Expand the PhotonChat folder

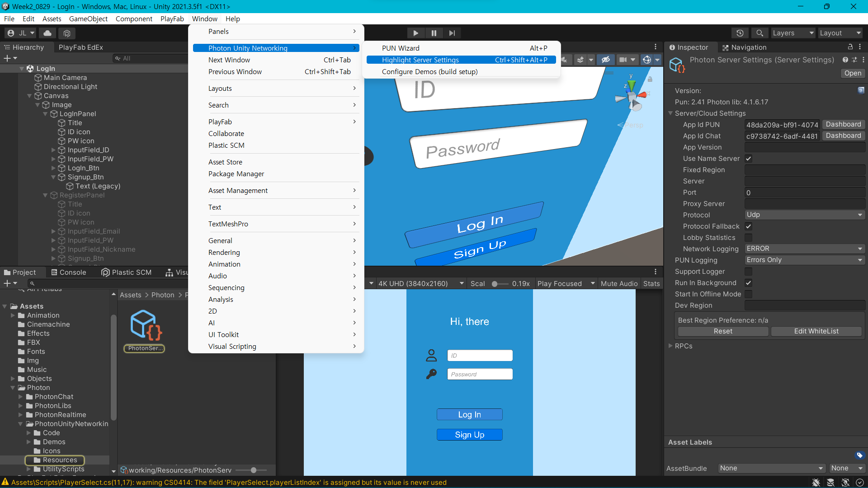[x=20, y=397]
